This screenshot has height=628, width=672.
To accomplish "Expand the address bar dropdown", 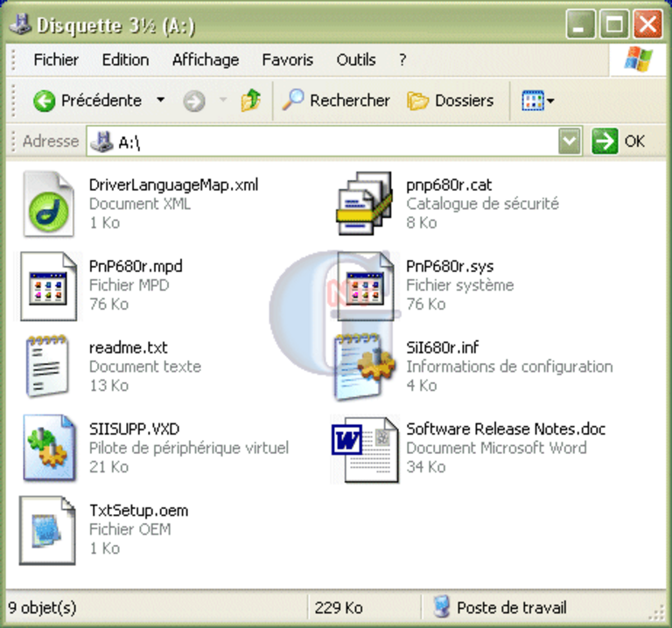I will coord(570,141).
